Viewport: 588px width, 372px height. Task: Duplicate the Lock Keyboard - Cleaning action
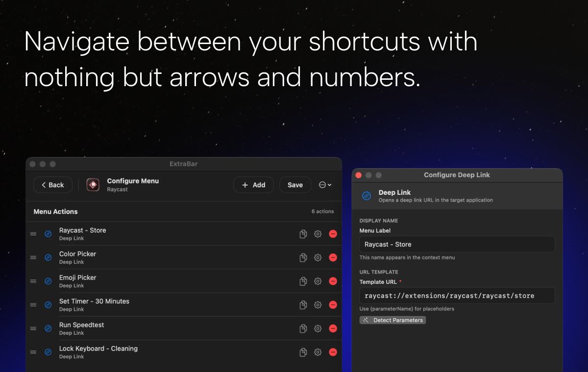pos(303,352)
